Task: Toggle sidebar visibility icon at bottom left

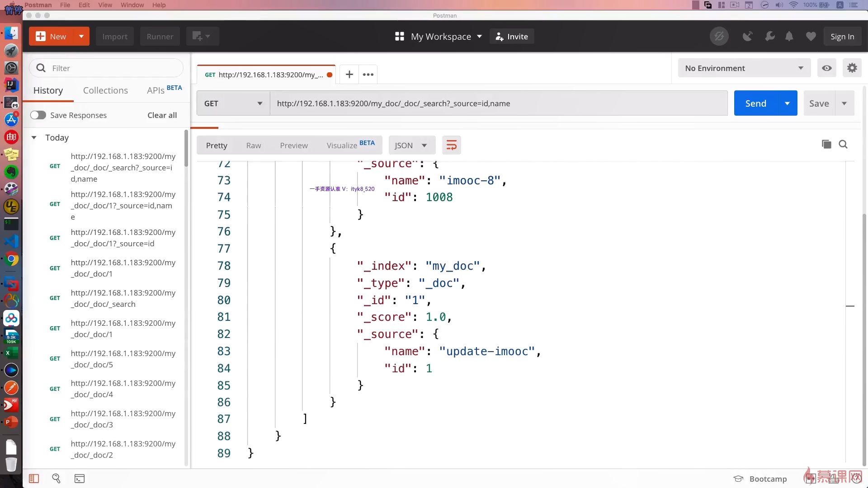Action: (34, 479)
